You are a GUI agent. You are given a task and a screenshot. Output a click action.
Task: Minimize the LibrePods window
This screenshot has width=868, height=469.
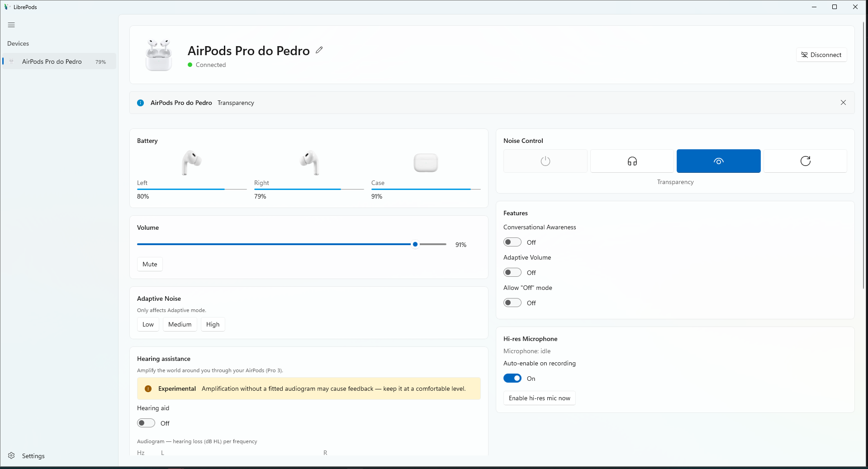(814, 7)
